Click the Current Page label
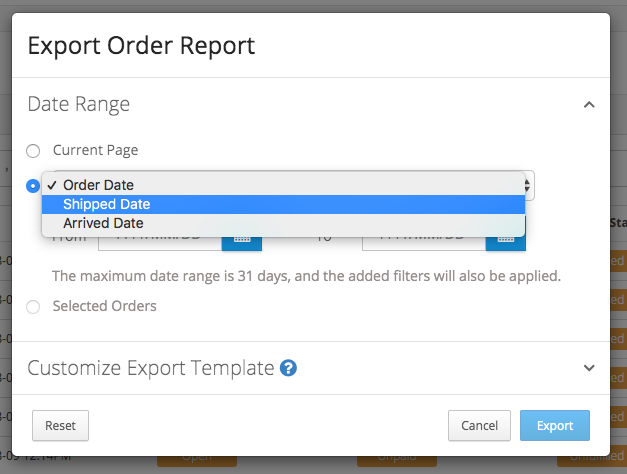Viewport: 627px width, 474px height. (96, 150)
